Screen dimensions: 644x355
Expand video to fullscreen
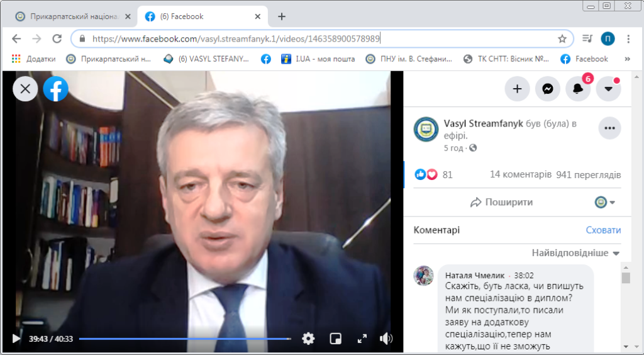click(362, 339)
